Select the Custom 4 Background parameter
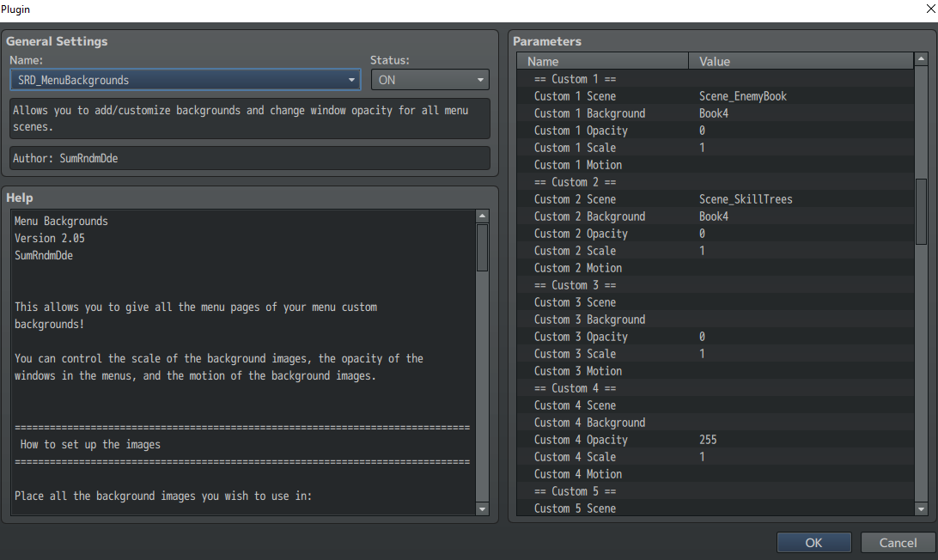 [716, 423]
